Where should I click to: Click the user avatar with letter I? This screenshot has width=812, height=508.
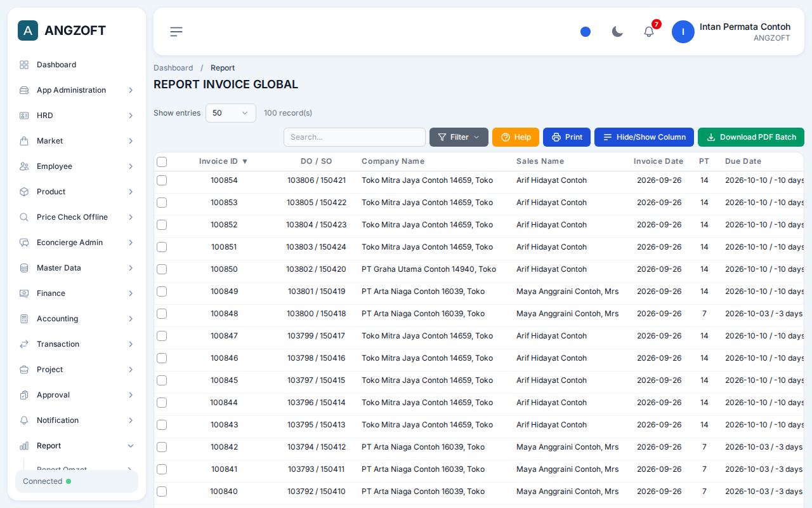tap(683, 32)
